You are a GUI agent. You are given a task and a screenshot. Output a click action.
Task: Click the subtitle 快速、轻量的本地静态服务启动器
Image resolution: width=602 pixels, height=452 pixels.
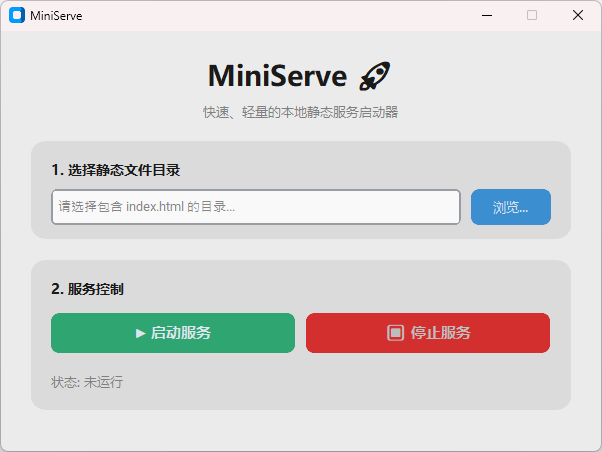click(x=301, y=112)
